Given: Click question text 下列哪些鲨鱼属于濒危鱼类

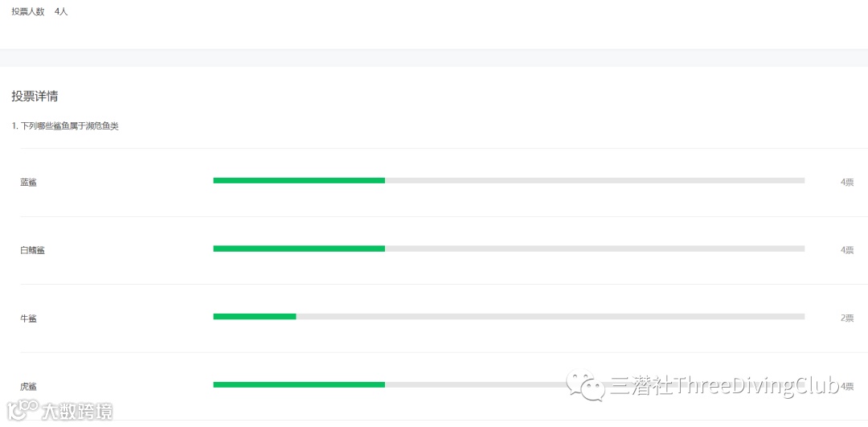Looking at the screenshot, I should coord(70,126).
